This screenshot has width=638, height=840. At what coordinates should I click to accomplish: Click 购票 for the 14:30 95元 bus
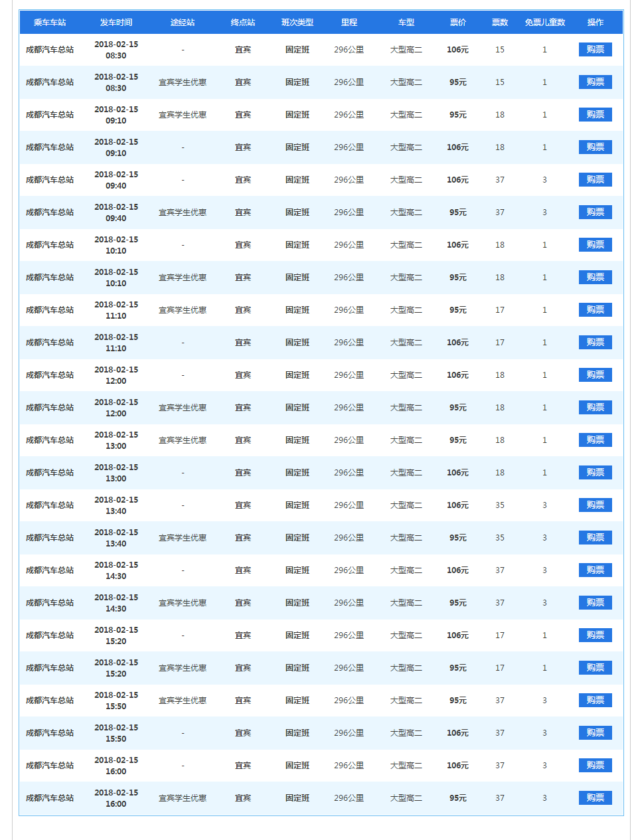pos(595,603)
